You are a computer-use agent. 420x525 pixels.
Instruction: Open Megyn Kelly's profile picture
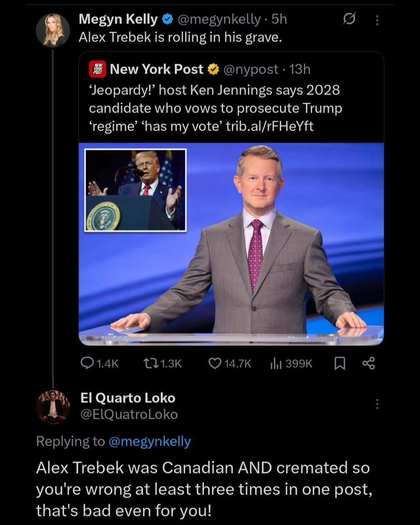coord(53,30)
